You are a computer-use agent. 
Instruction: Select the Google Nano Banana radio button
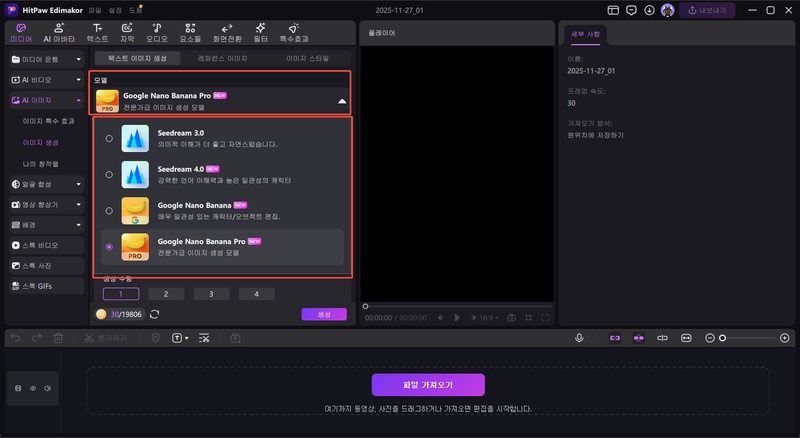109,210
